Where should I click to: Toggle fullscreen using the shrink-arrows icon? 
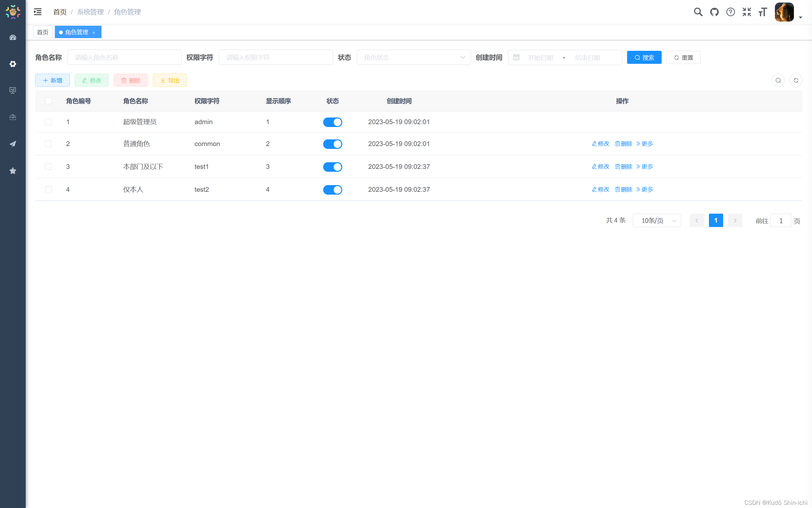pos(747,12)
